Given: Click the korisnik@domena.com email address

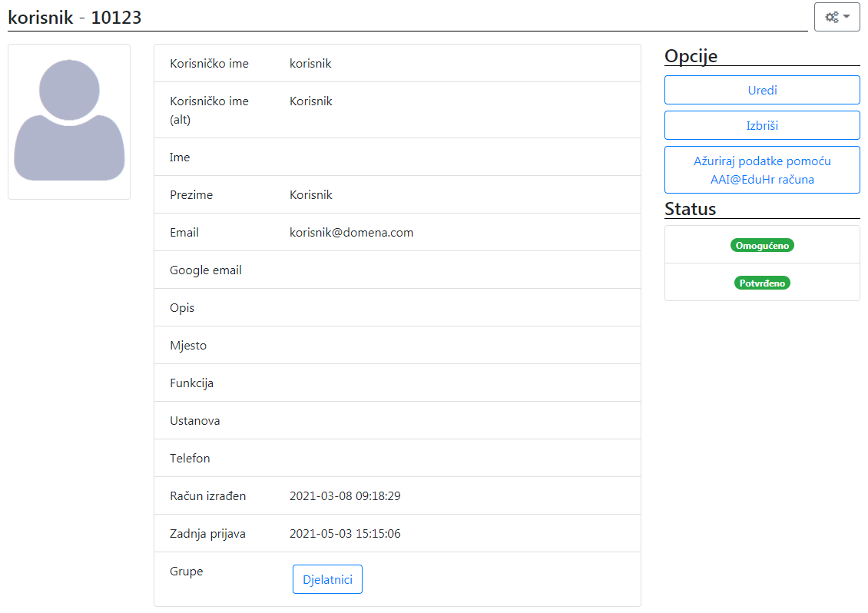Looking at the screenshot, I should [350, 232].
